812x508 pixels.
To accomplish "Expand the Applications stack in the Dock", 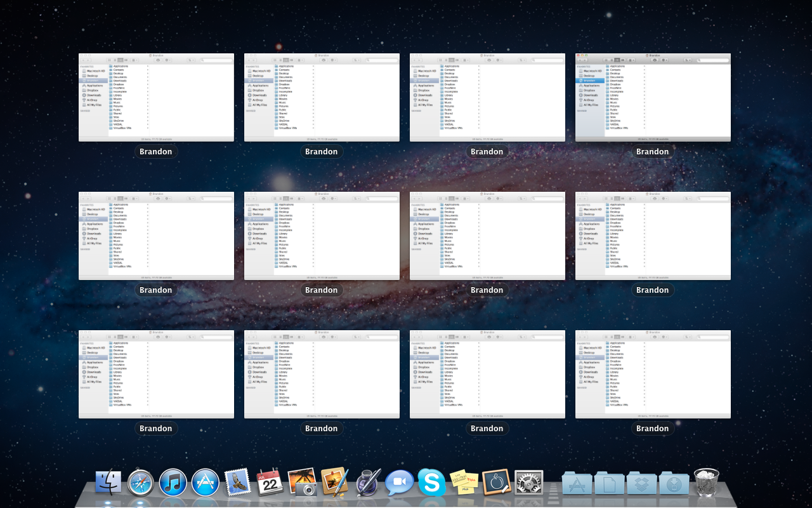I will 577,485.
